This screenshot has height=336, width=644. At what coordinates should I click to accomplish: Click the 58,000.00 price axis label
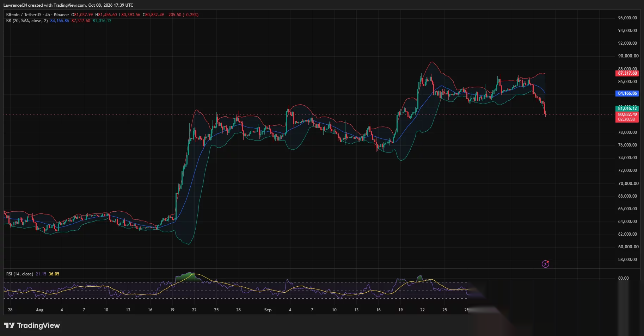point(627,260)
